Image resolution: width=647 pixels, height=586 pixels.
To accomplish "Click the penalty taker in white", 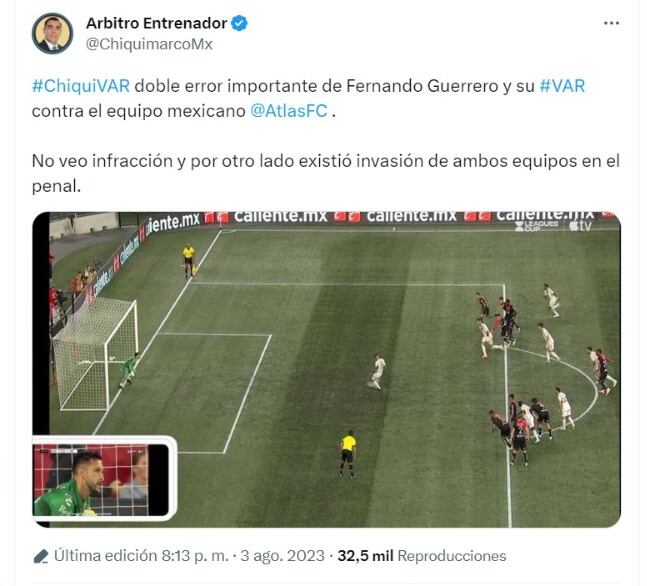I will [x=377, y=372].
